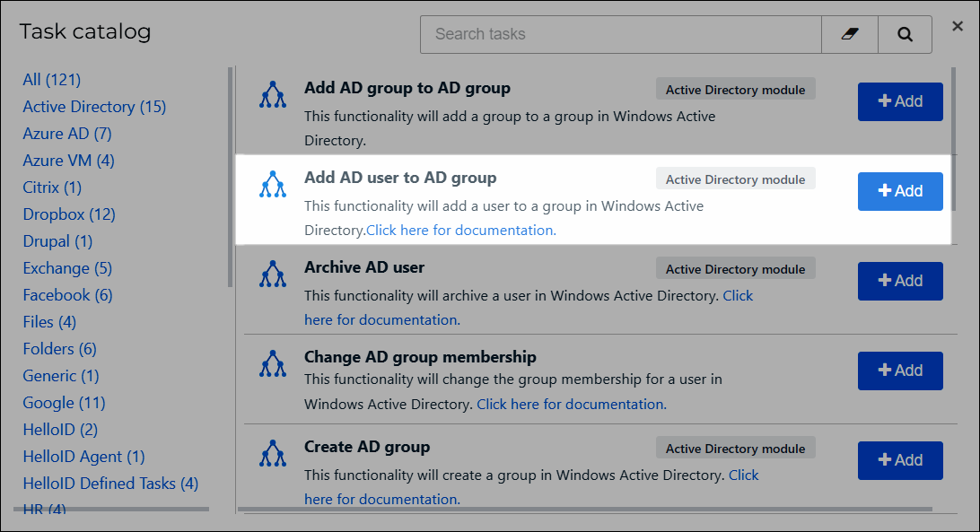Open documentation link for Change AD group membership
The width and height of the screenshot is (980, 532).
572,404
